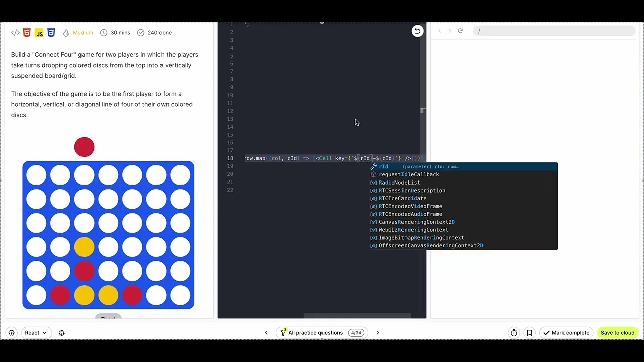The width and height of the screenshot is (644, 362).
Task: Click the CSS3 logo icon
Action: coord(51,33)
